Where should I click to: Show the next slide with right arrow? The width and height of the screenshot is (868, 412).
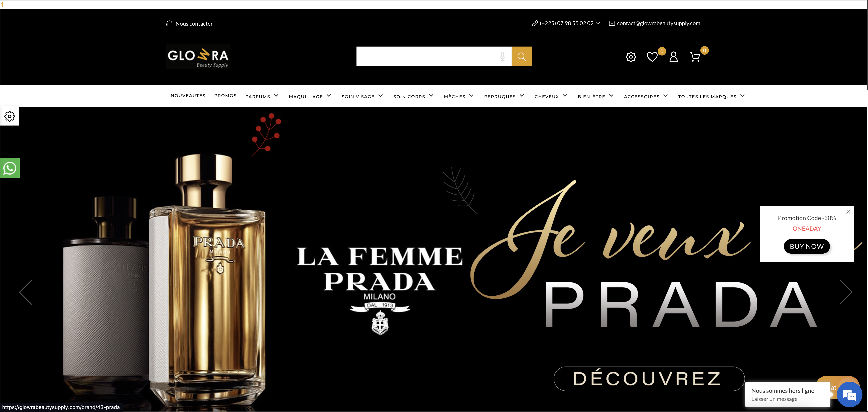(846, 292)
